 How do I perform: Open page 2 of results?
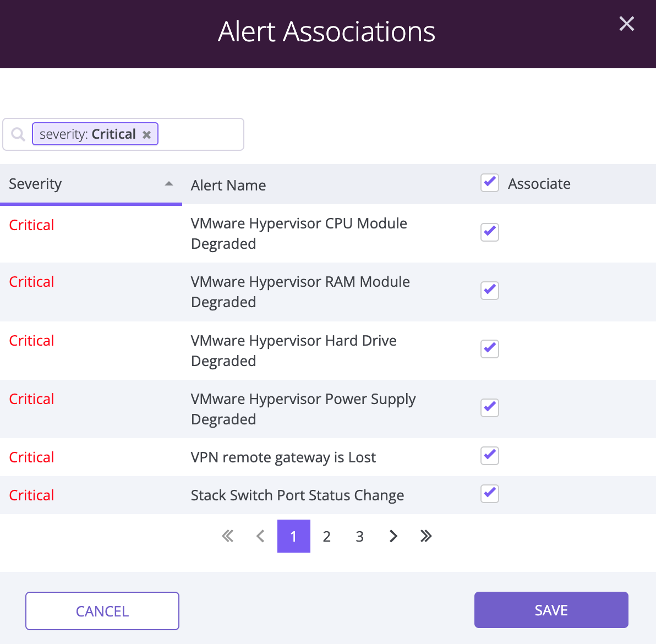point(327,536)
